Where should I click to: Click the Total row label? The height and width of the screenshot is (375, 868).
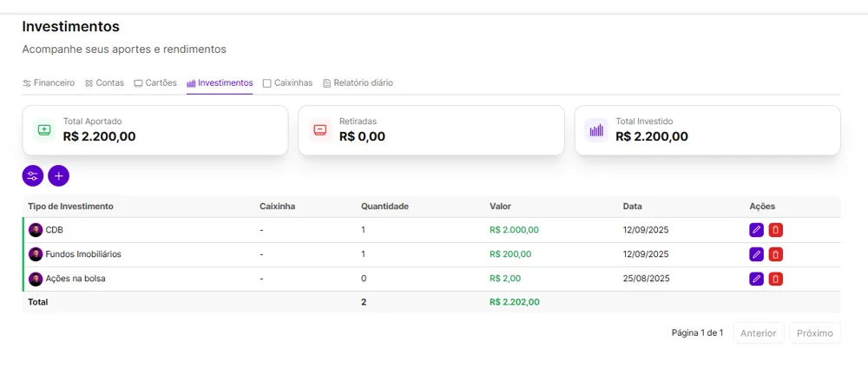click(x=38, y=302)
